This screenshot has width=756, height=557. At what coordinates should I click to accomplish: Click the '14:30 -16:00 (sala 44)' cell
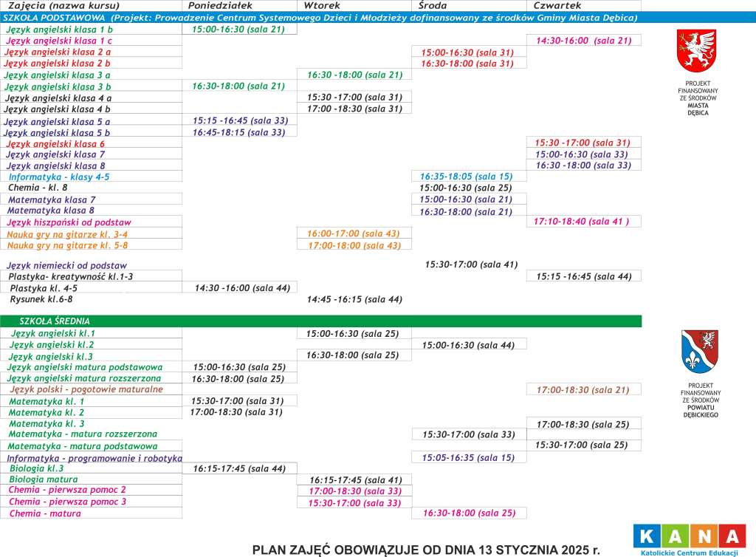tap(242, 288)
